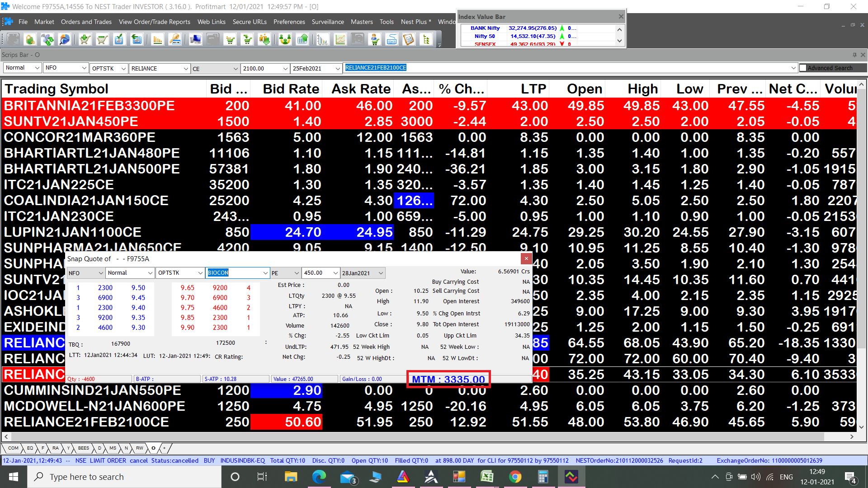Image resolution: width=868 pixels, height=488 pixels.
Task: Click the Windows Start button
Action: coord(14,477)
